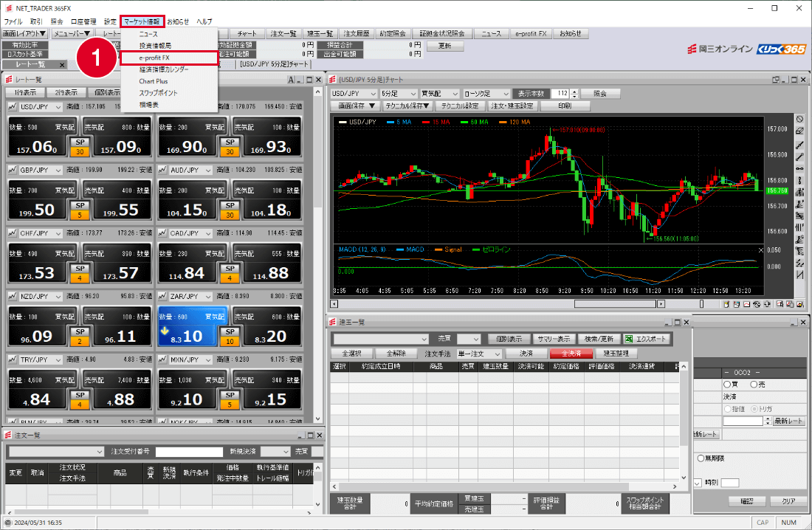Click the SP 30 button under USD/JPY

(x=80, y=147)
